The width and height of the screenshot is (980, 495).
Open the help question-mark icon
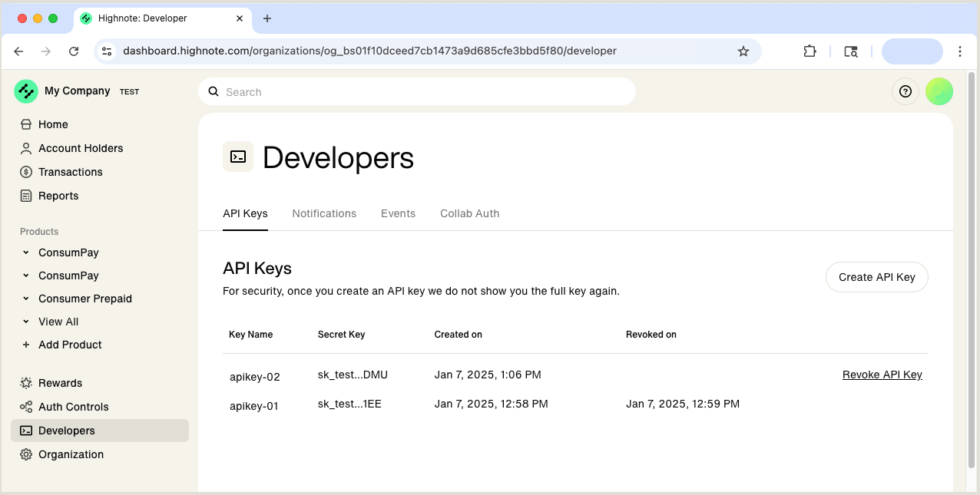(x=905, y=91)
